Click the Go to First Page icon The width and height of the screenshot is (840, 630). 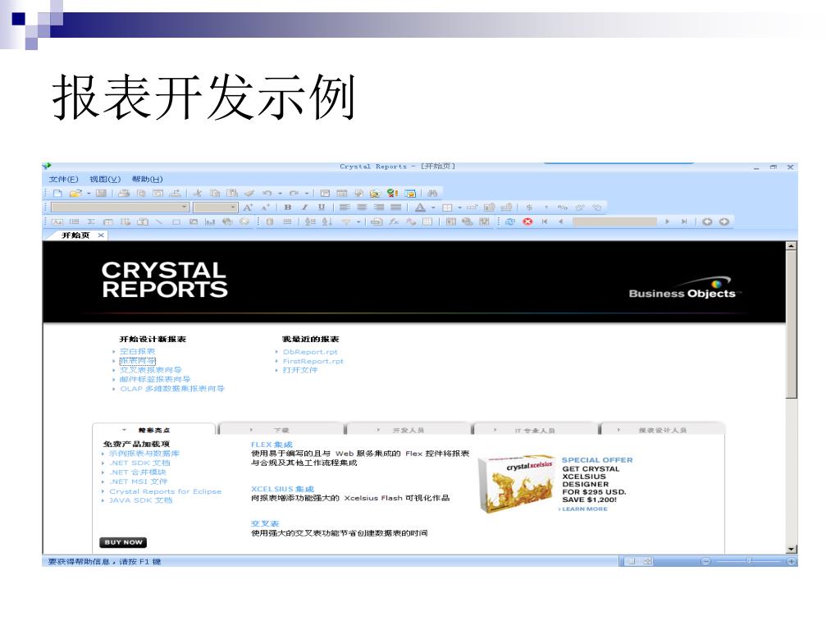545,221
